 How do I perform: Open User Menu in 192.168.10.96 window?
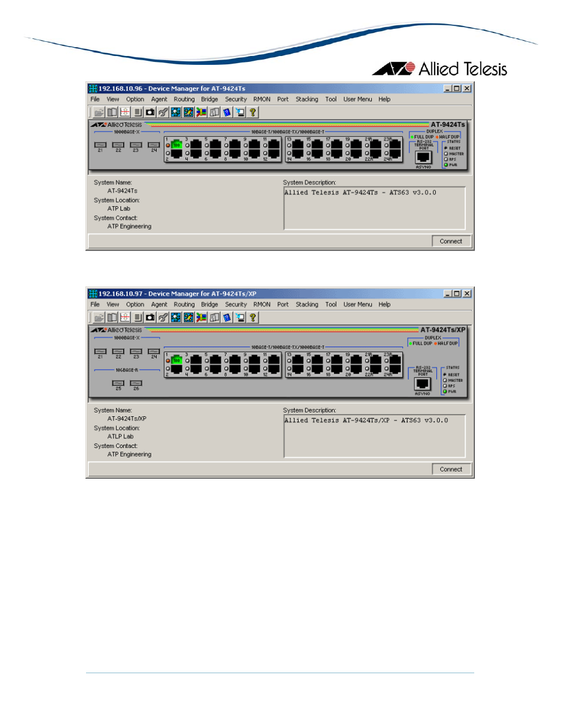(358, 100)
